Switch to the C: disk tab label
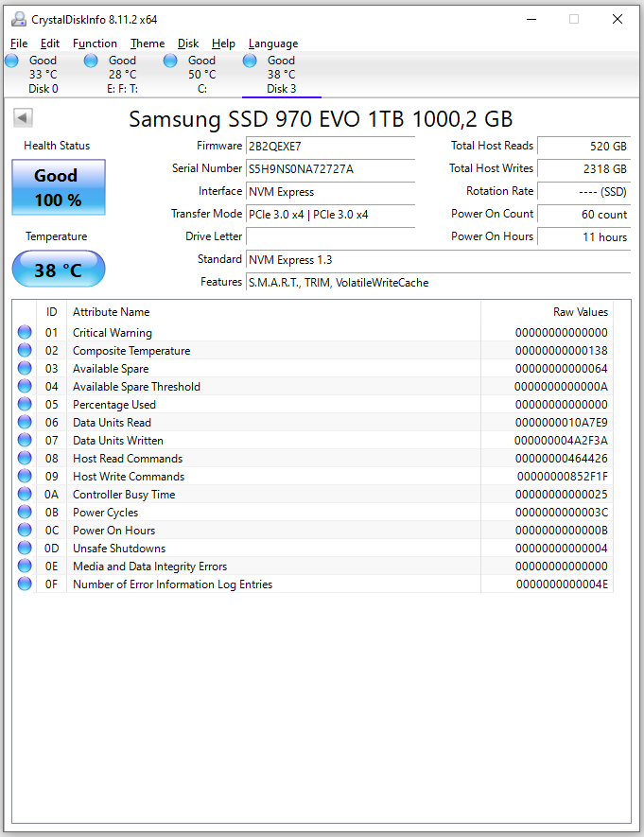This screenshot has width=644, height=837. point(202,89)
